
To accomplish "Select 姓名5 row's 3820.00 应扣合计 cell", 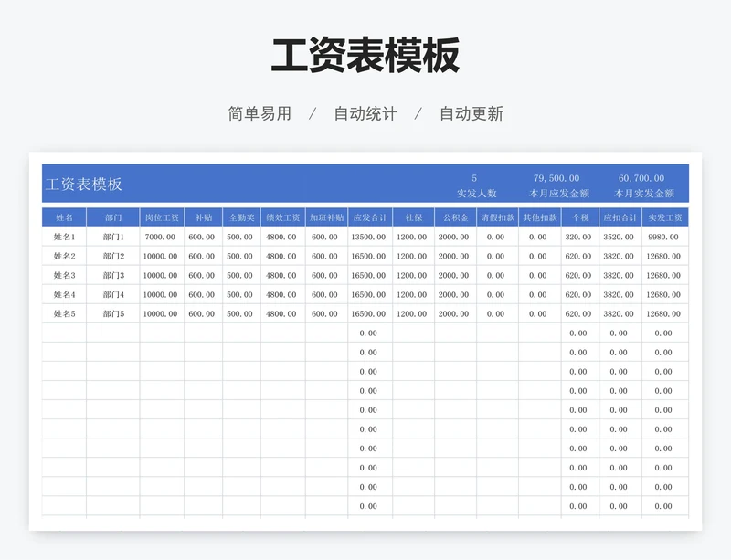I will click(x=620, y=314).
